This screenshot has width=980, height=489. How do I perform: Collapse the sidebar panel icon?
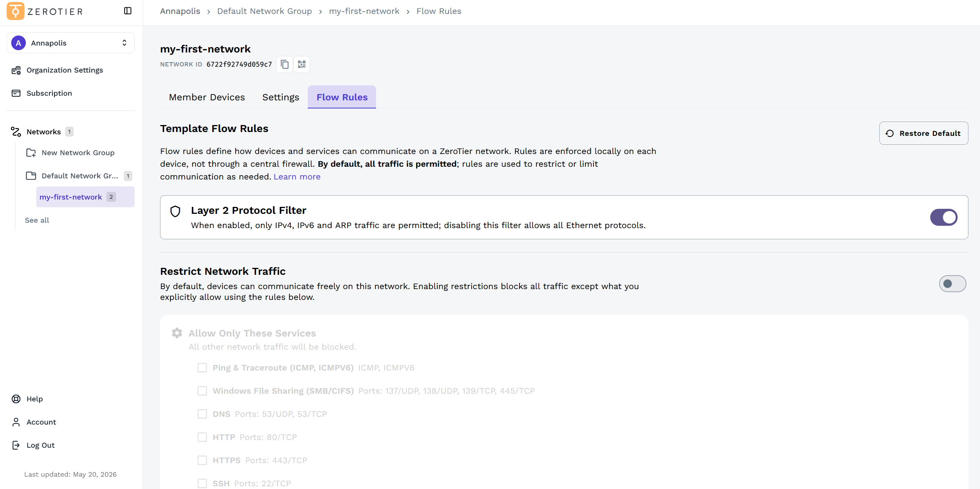point(128,11)
